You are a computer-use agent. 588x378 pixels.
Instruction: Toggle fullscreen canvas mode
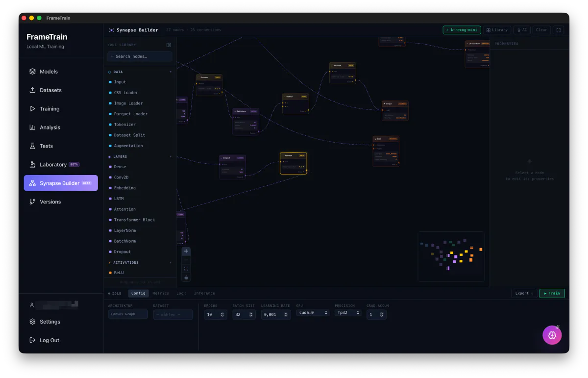coord(558,30)
